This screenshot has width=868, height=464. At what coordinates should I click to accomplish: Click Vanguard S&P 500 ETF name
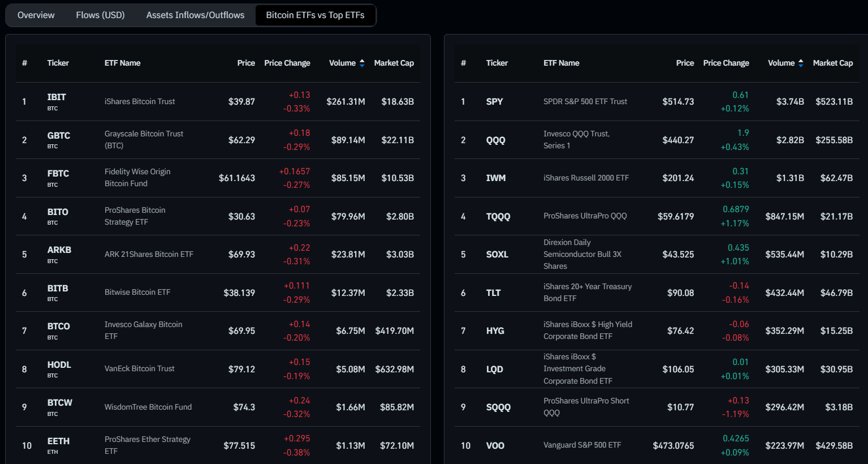(582, 445)
